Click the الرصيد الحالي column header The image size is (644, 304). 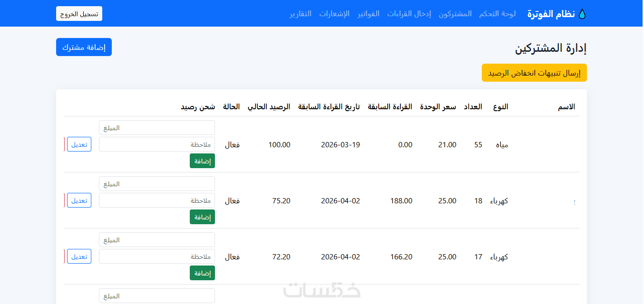tap(269, 107)
